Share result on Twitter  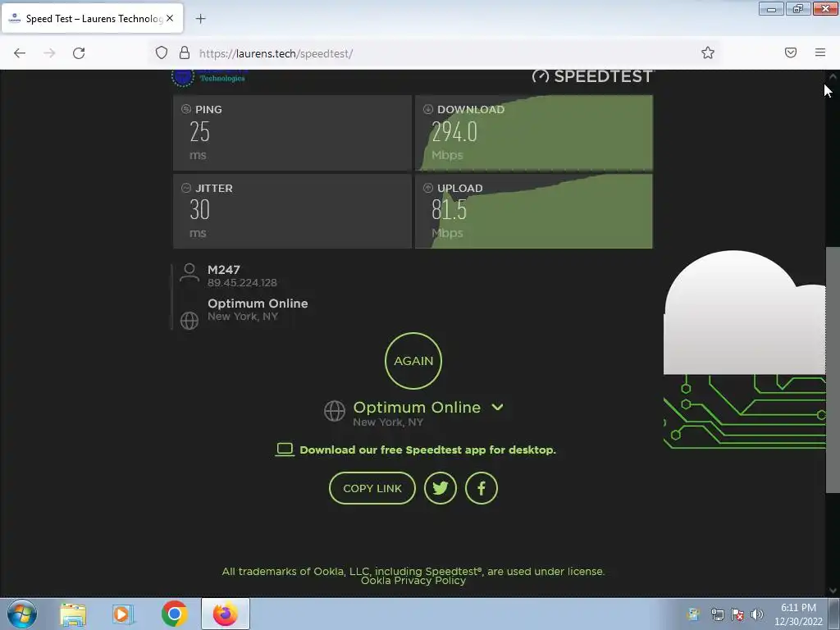click(441, 488)
